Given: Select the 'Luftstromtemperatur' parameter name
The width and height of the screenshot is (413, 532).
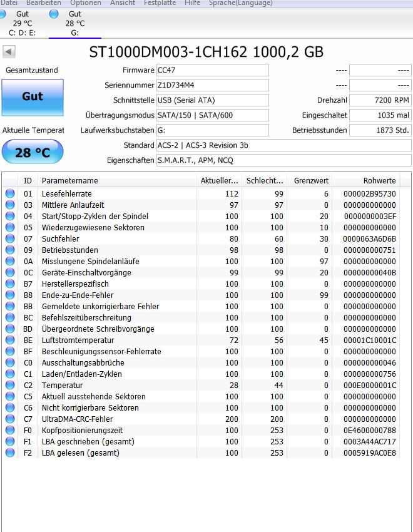Looking at the screenshot, I should pos(78,340).
